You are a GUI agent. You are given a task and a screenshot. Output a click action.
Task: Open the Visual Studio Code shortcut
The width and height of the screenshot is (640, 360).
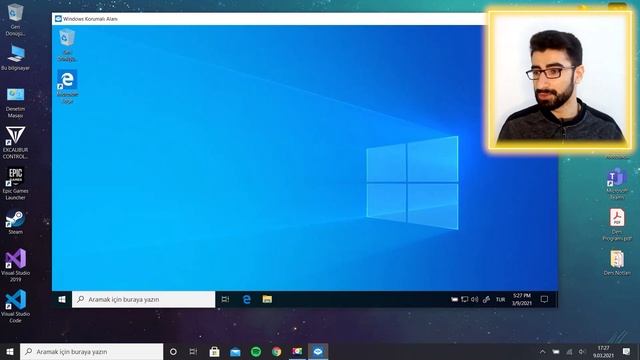[x=15, y=307]
